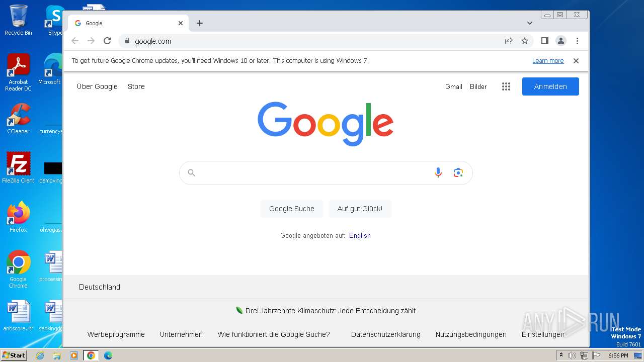Click the Google Suche button
Image resolution: width=644 pixels, height=362 pixels.
click(292, 209)
